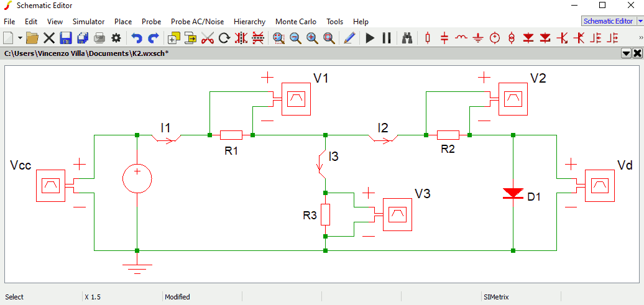Save all schematics with the multi-disk icon
Image resolution: width=644 pixels, height=305 pixels.
[83, 38]
